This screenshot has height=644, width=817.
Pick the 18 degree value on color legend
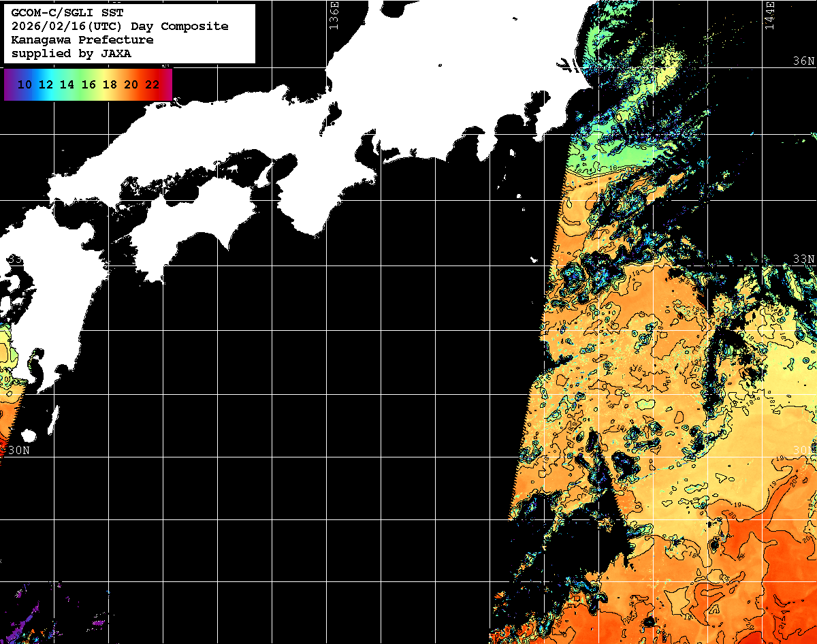[x=110, y=85]
